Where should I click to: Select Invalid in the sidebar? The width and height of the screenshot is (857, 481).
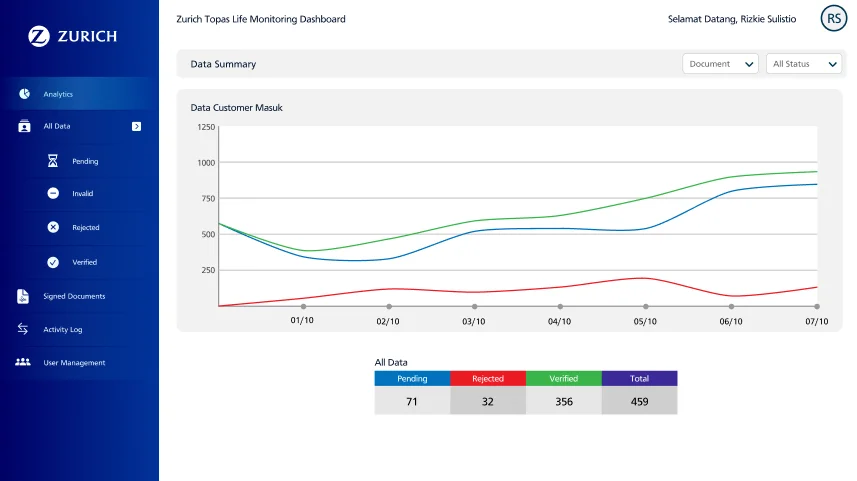[x=83, y=193]
